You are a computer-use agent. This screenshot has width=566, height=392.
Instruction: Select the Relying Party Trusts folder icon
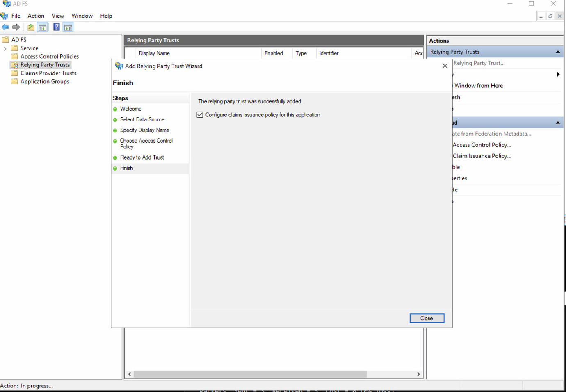coord(14,64)
